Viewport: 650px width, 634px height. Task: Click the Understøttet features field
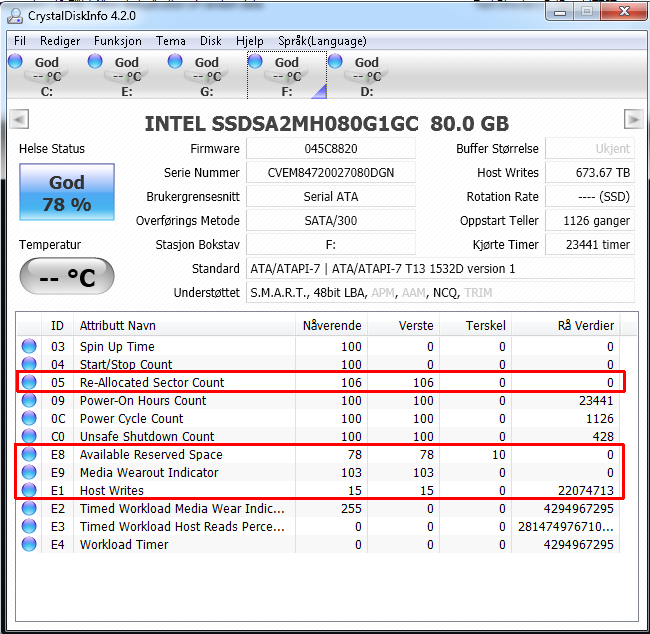pyautogui.click(x=440, y=293)
